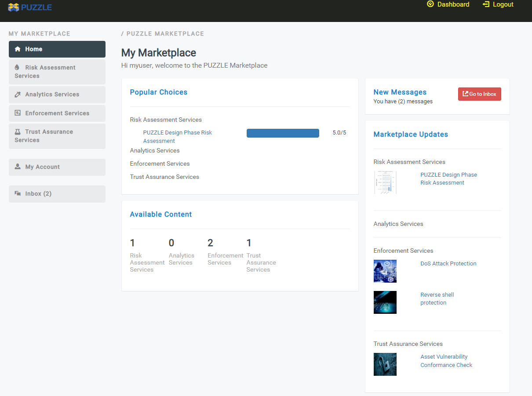Screen dimensions: 532x396
Task: Open Enforcement Services sidebar item
Action: pyautogui.click(x=57, y=113)
